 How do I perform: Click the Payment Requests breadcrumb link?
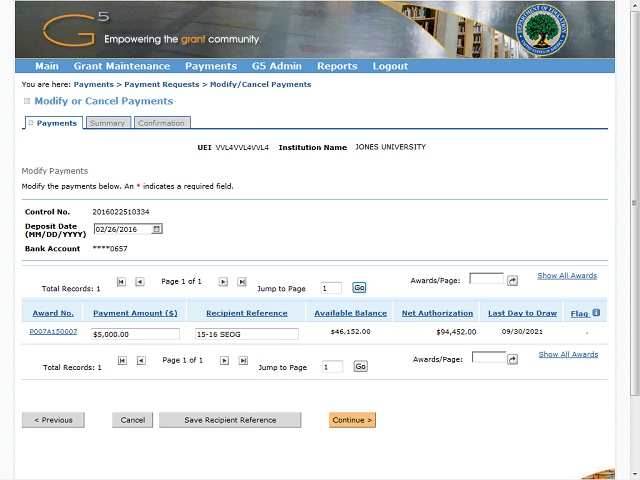[162, 84]
